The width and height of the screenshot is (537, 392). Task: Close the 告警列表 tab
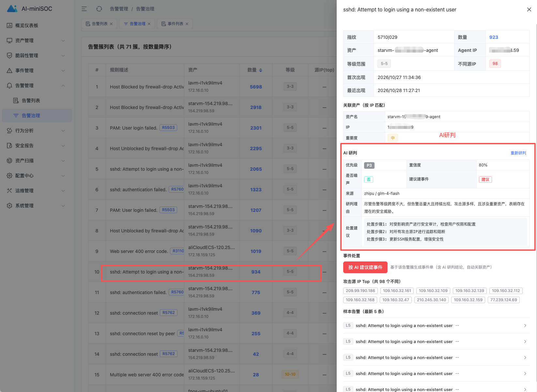tap(111, 24)
